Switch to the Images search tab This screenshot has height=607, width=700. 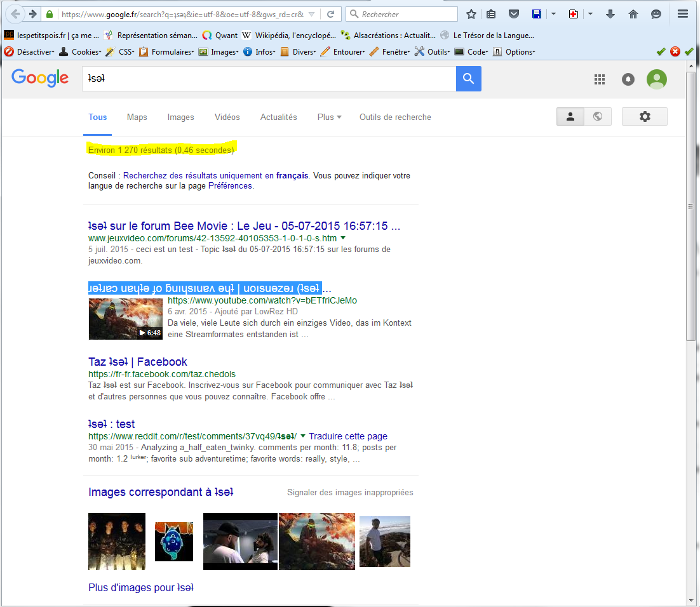click(x=180, y=117)
